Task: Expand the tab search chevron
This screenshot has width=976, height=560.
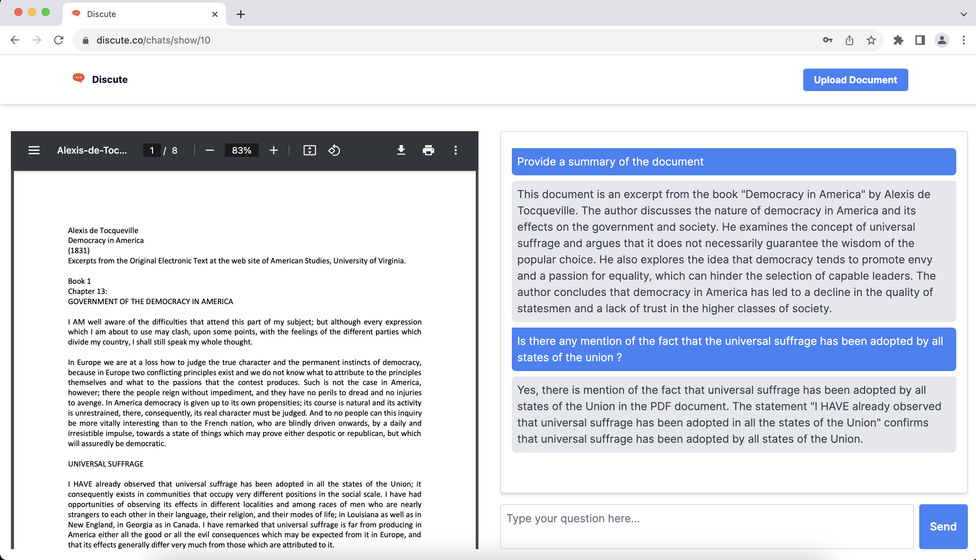Action: (x=963, y=14)
